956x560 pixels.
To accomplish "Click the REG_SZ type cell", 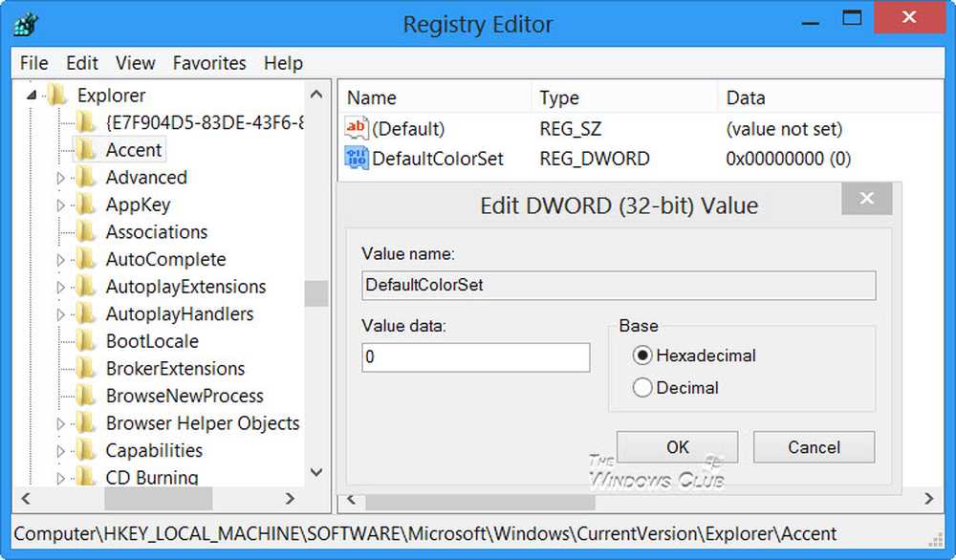I will 570,129.
